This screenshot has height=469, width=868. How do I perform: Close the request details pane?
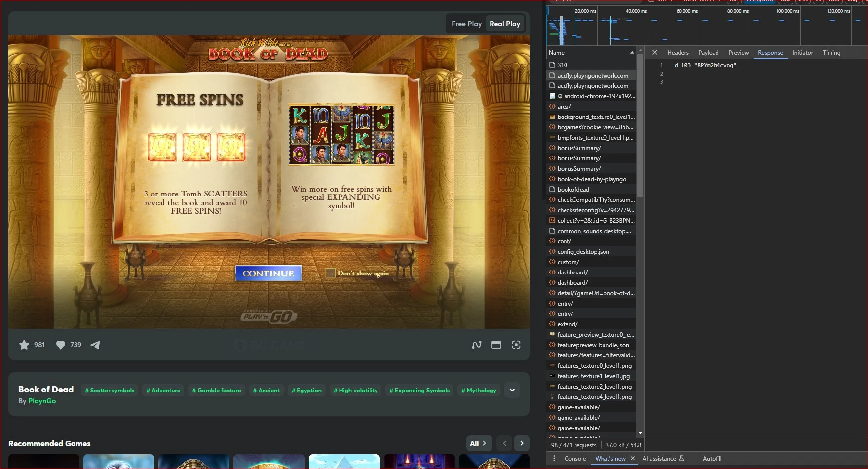pos(655,52)
